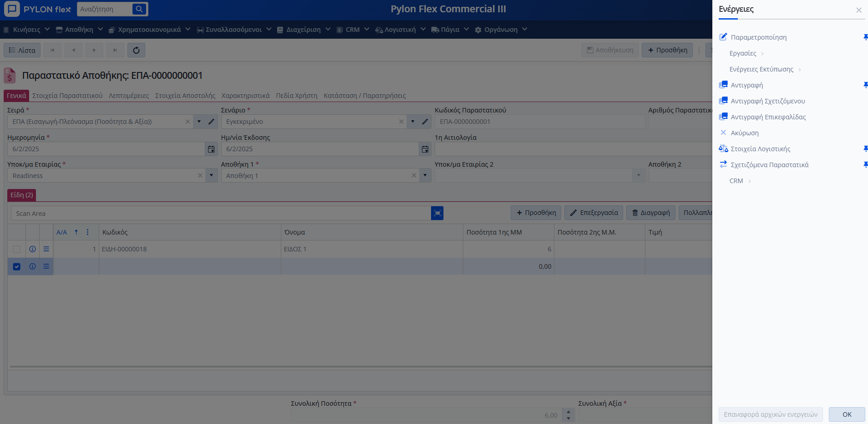Viewport: 868px width, 424px height.
Task: Open row menu icon of ΕΙΔΟΣ 1 row
Action: click(46, 249)
